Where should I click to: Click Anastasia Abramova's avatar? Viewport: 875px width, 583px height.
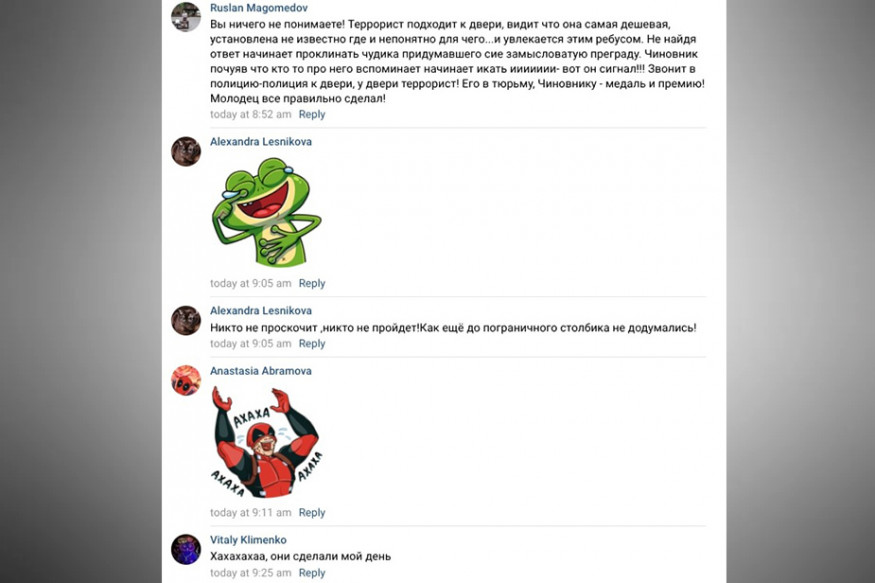186,380
